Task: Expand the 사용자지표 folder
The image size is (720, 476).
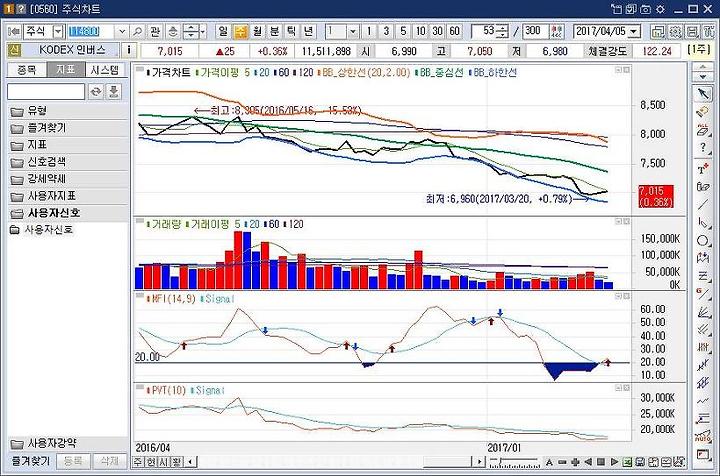Action: click(68, 196)
